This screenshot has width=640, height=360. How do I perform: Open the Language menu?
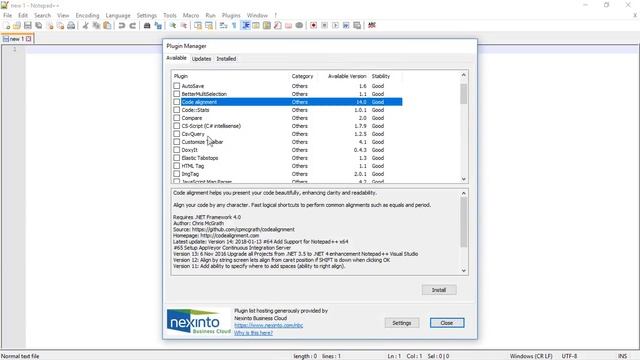pyautogui.click(x=118, y=16)
